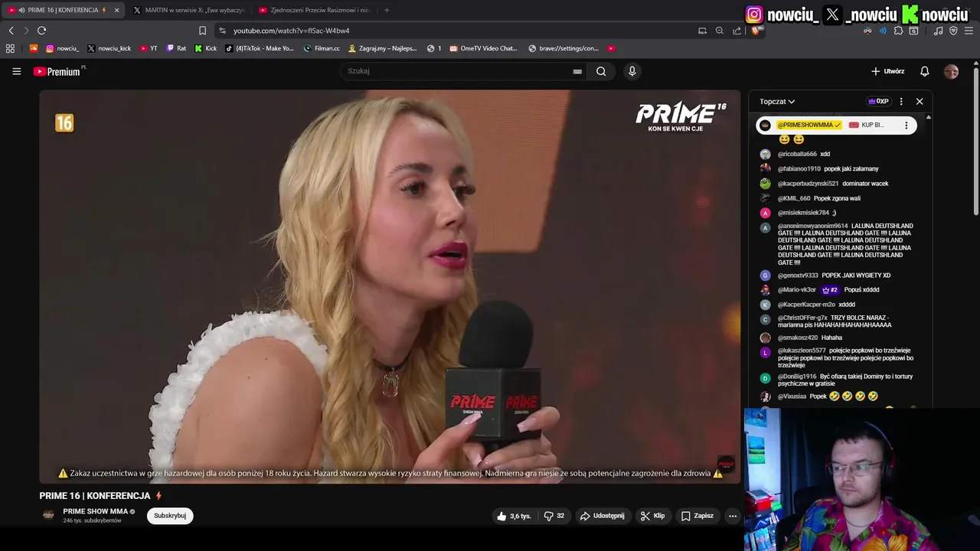Create a clip with Klip button
980x551 pixels.
click(x=652, y=516)
